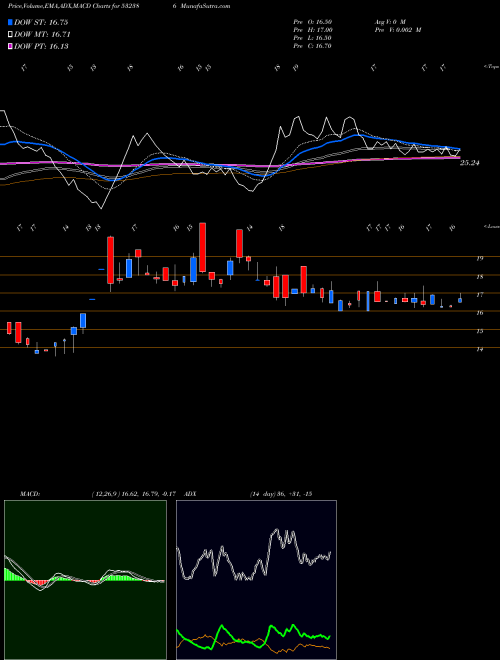
Task: Select the 'DOW MT: 16.71' legend text
Action: [42, 35]
